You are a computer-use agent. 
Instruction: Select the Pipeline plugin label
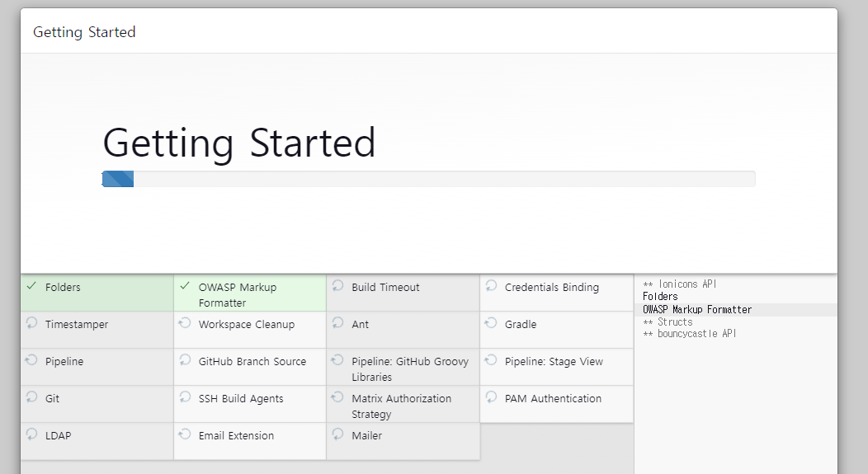tap(64, 361)
